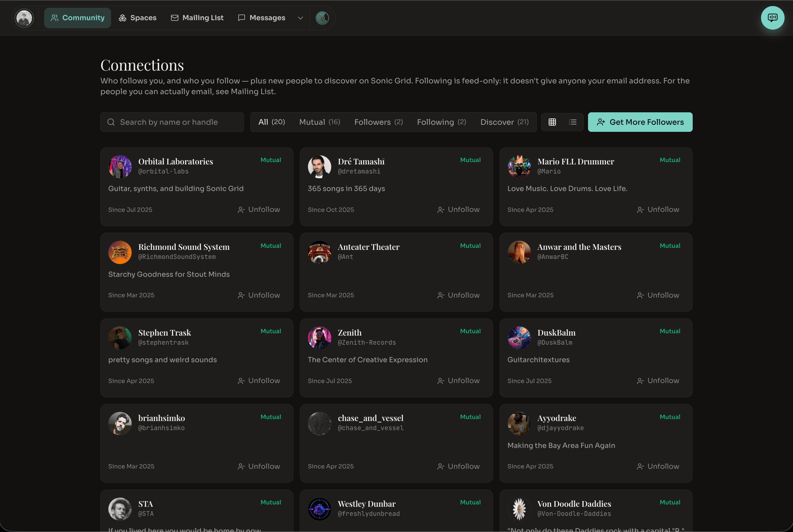The image size is (793, 532).
Task: Open the Mailing List page
Action: [197, 18]
